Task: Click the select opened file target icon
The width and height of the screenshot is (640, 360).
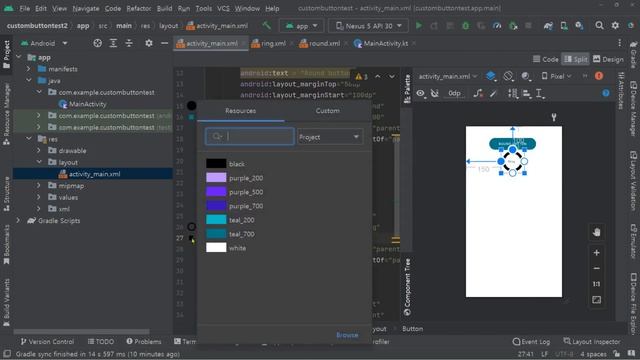Action: (x=98, y=43)
